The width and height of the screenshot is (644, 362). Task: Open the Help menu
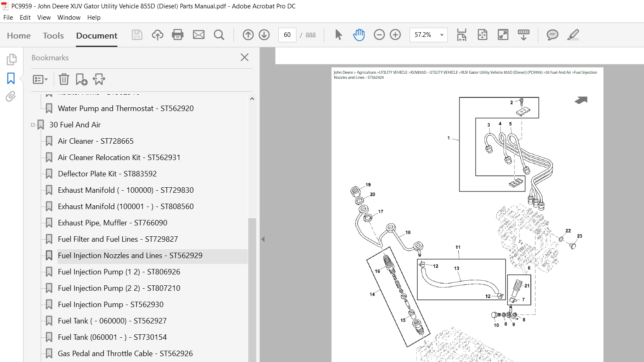point(94,18)
